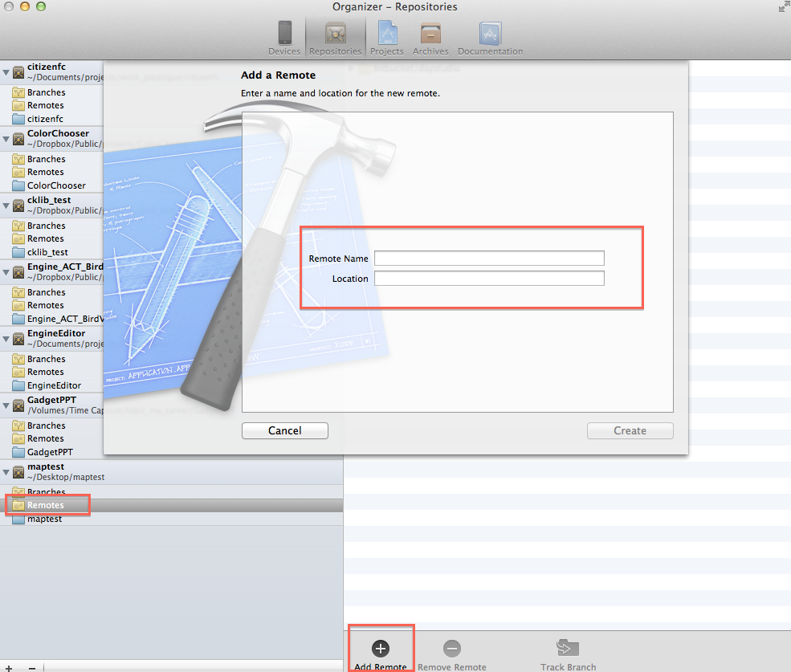Switch to the Projects organizer icon
This screenshot has height=672, width=791.
387,33
